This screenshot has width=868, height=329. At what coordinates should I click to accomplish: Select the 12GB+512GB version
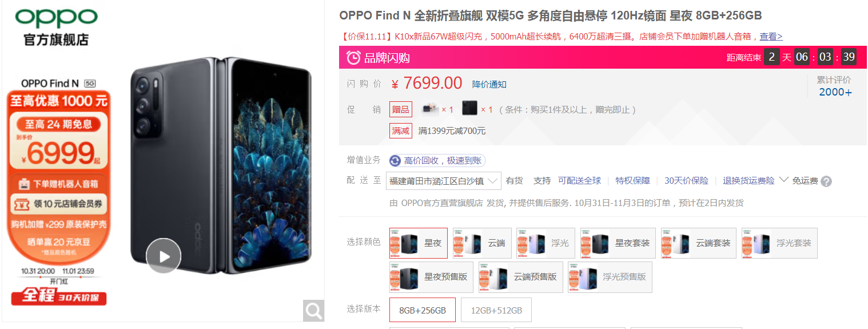(496, 310)
